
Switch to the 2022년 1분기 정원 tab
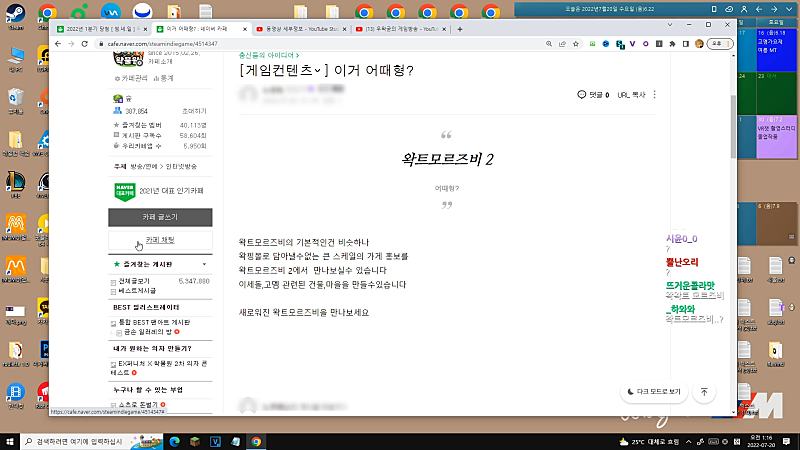point(98,30)
